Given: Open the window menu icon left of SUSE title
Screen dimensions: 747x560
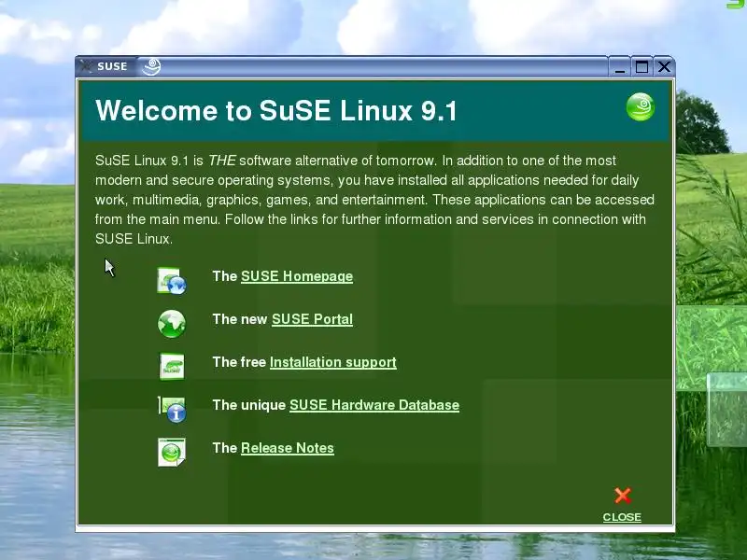Looking at the screenshot, I should 85,66.
